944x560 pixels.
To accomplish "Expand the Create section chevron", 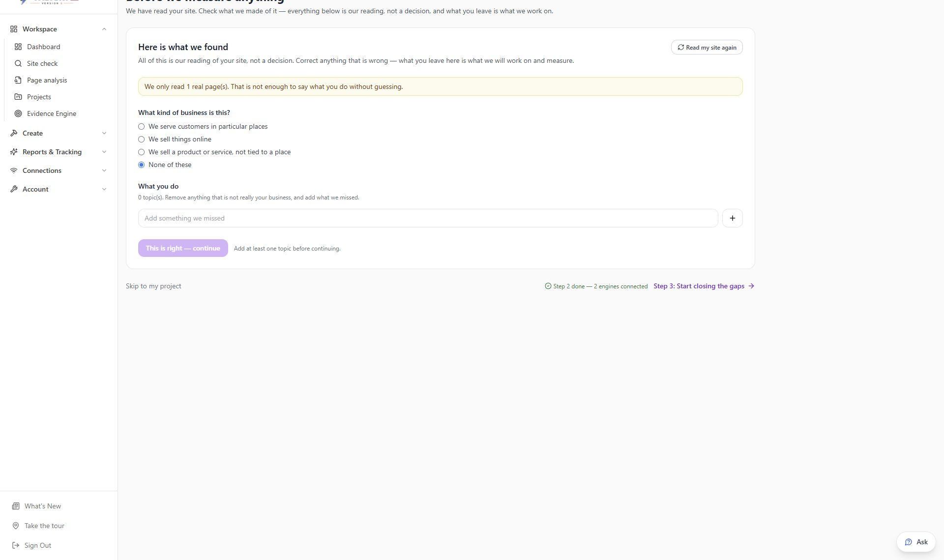I will tap(104, 133).
